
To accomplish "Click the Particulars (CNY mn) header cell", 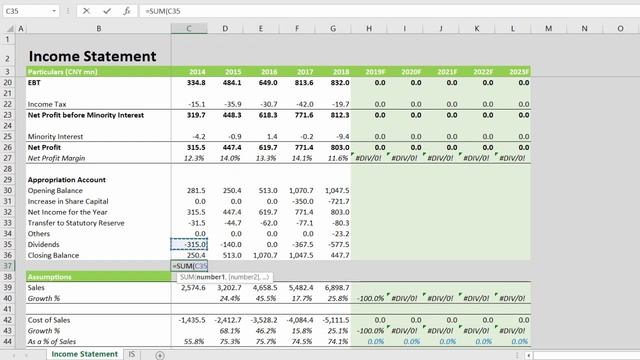I will point(98,71).
